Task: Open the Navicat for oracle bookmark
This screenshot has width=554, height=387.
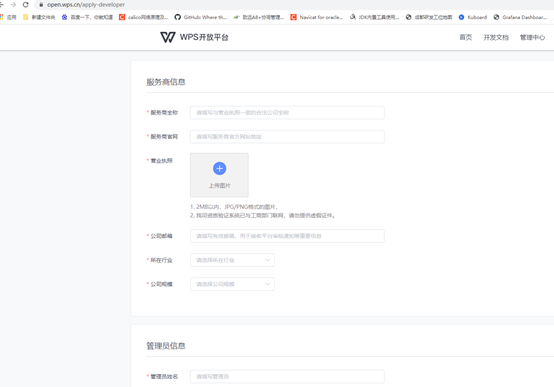Action: click(317, 17)
